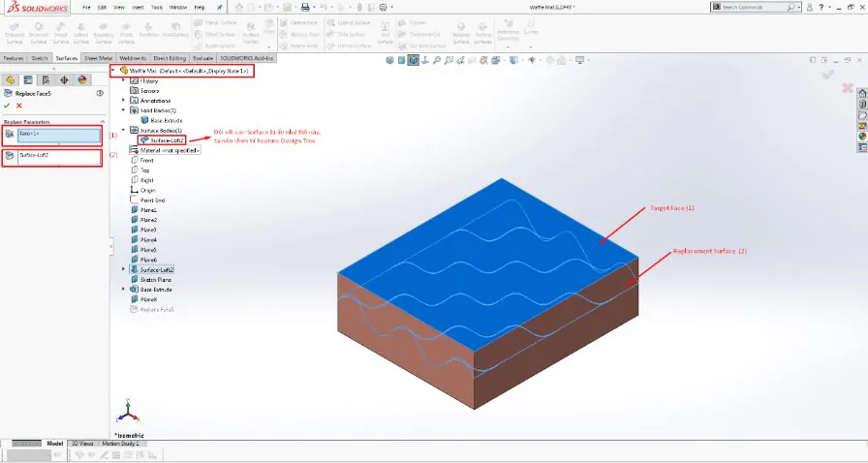This screenshot has width=868, height=463.
Task: Click the Revolved Surface tool
Action: tap(38, 33)
